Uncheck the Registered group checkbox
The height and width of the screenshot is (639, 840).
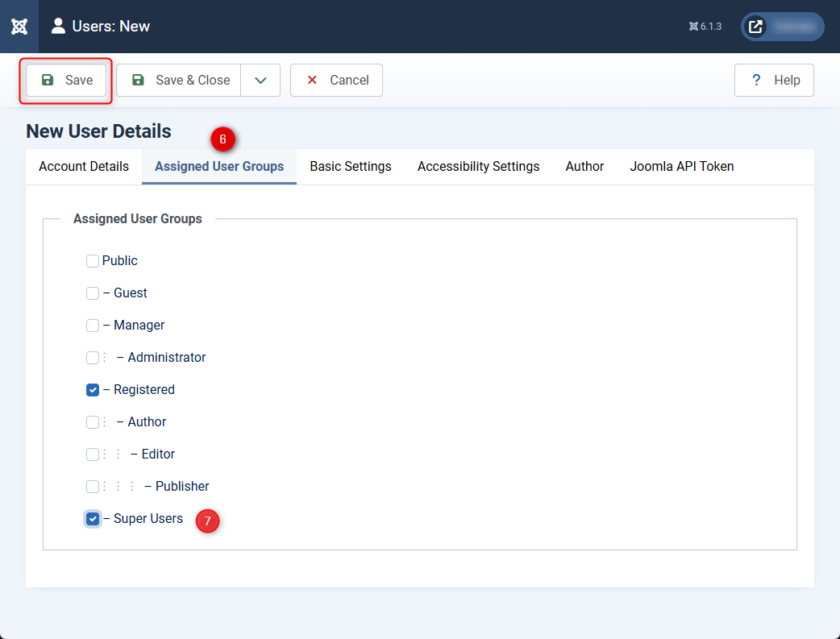coord(93,390)
